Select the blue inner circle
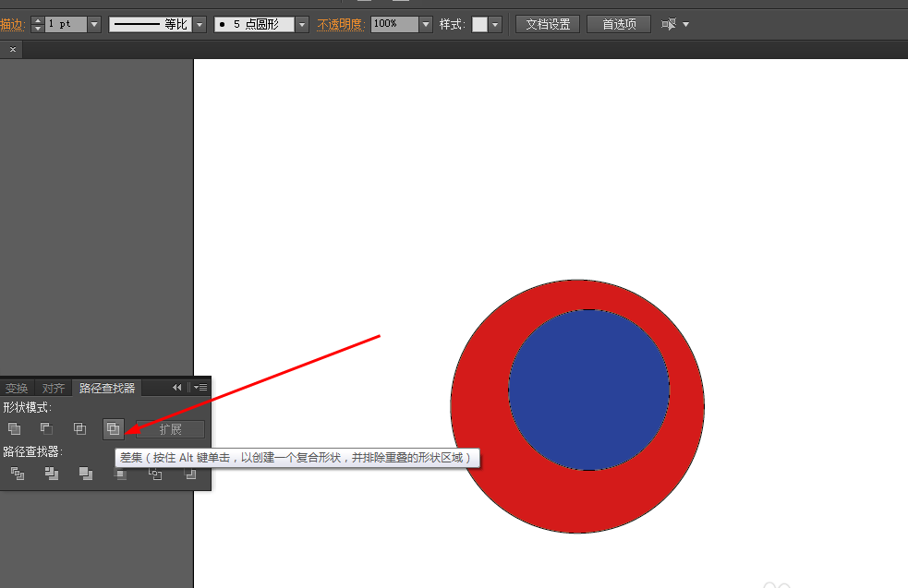This screenshot has width=908, height=588. coord(589,390)
